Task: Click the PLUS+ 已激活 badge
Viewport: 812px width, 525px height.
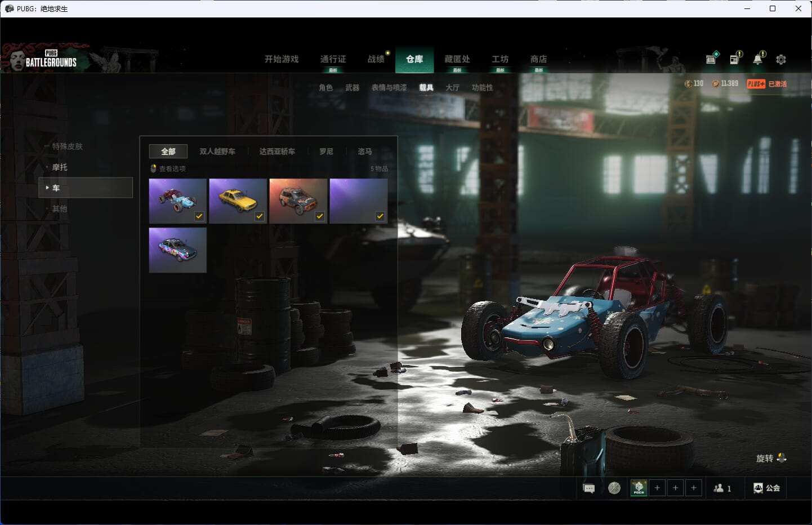Action: [767, 84]
